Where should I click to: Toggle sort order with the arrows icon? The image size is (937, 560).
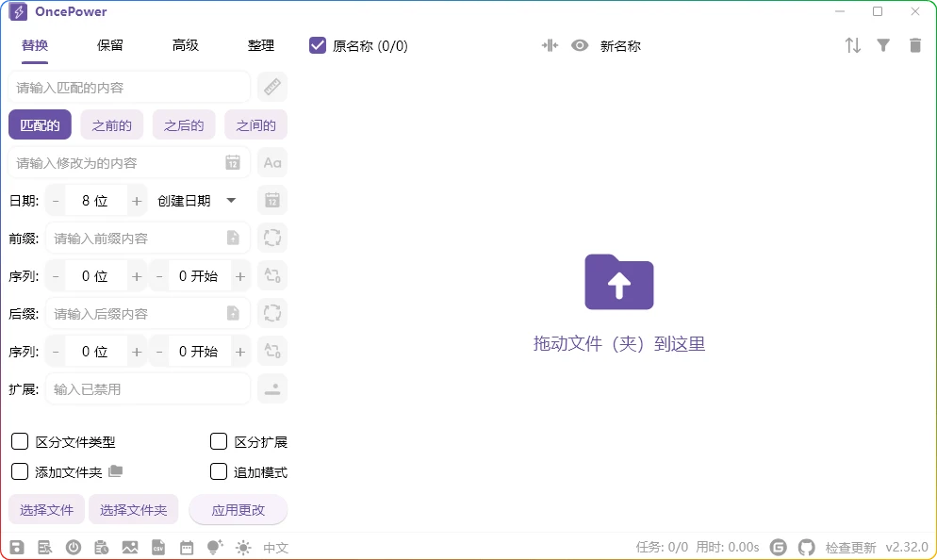tap(853, 44)
